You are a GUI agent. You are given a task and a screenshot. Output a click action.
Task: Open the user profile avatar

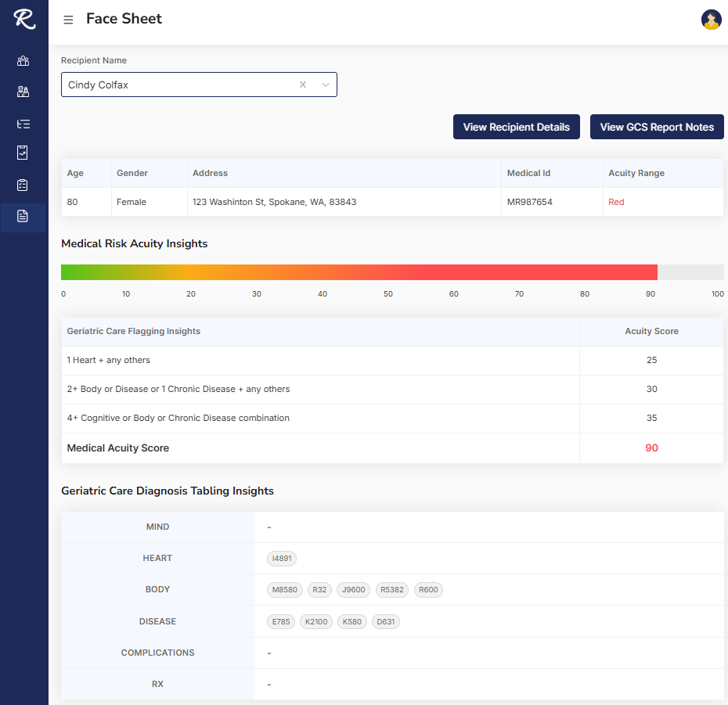coord(711,20)
